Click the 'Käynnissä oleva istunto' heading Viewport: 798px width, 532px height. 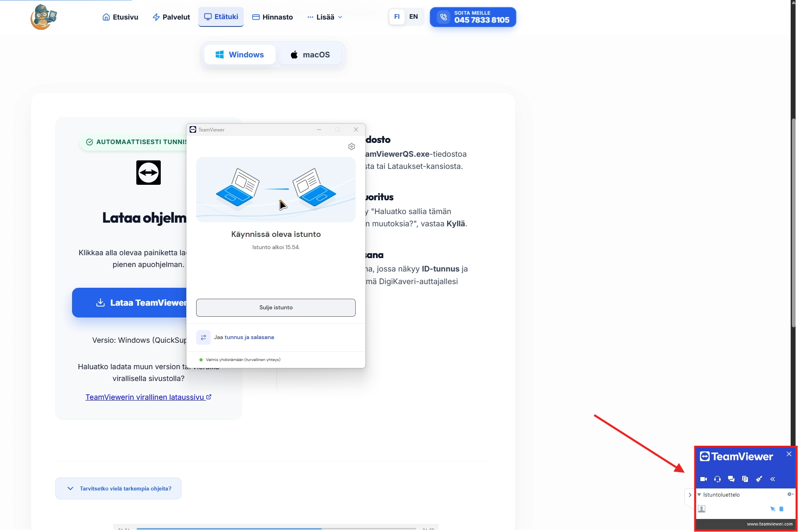[276, 234]
